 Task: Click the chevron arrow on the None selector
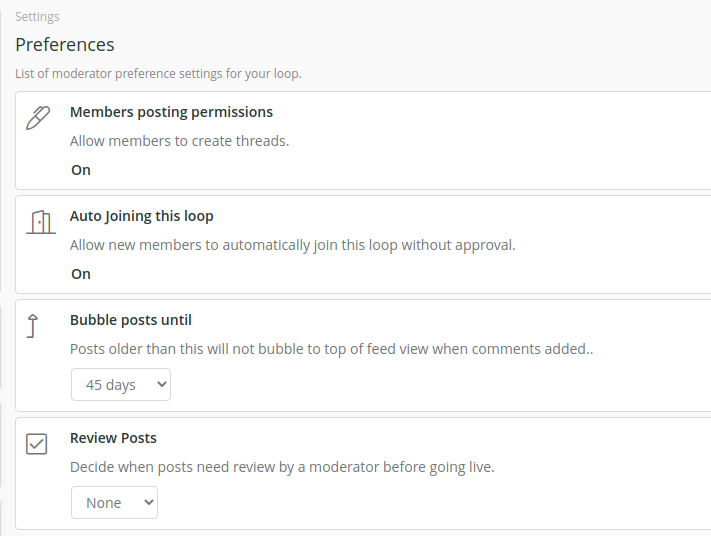pyautogui.click(x=148, y=502)
